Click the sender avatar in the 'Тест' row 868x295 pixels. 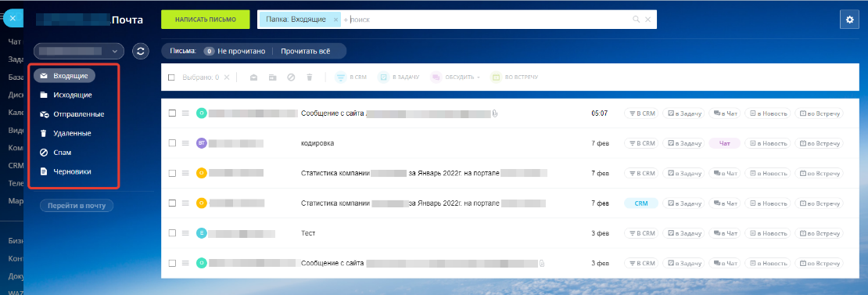(202, 233)
